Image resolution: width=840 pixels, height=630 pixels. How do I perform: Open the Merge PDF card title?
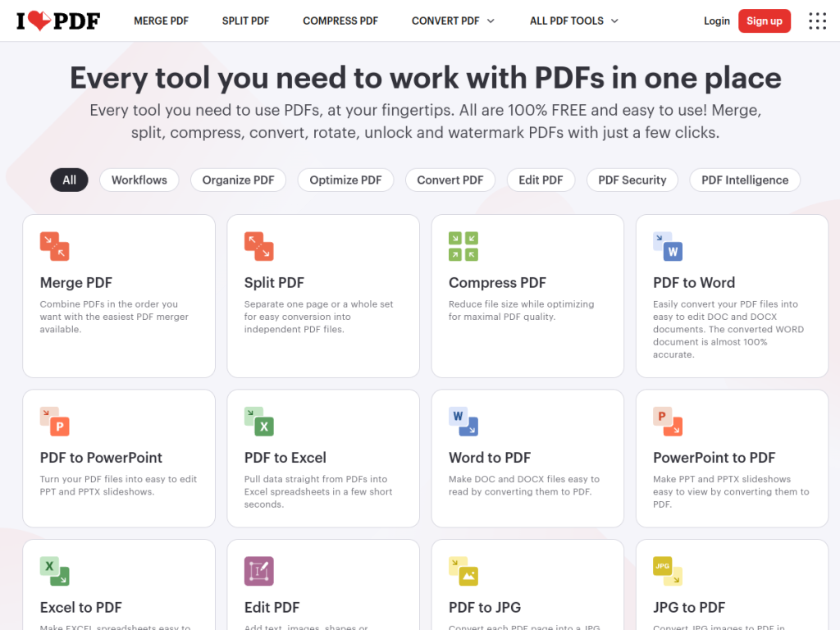76,282
